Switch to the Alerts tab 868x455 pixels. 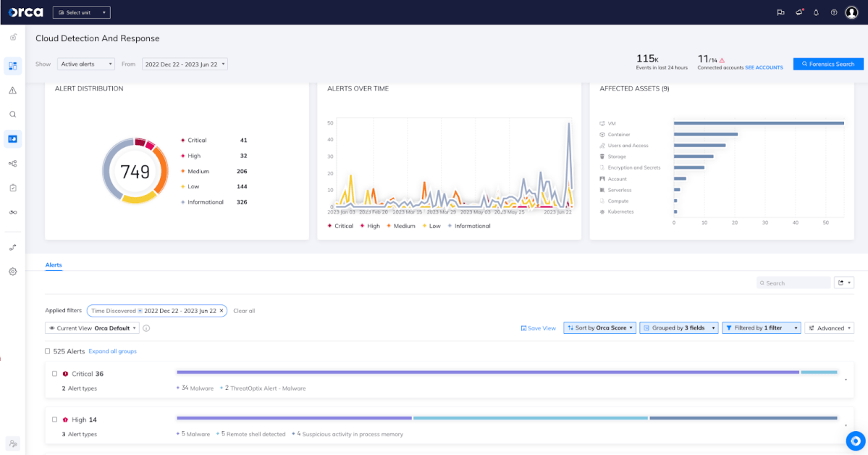(x=54, y=265)
